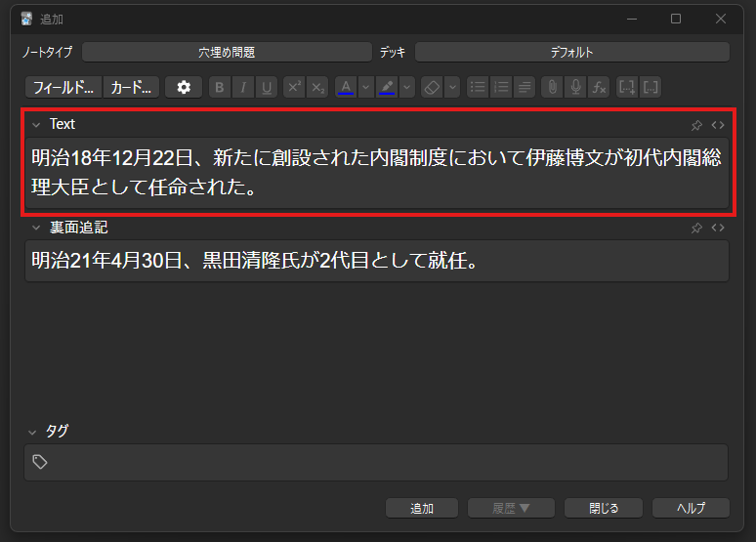The height and width of the screenshot is (542, 756).
Task: Insert an unordered bullet list
Action: (478, 87)
